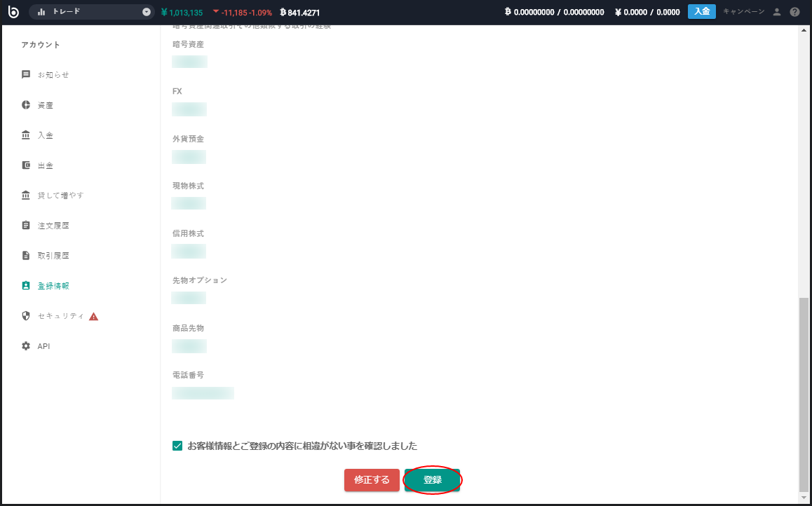Open the user account icon in header

pos(776,12)
